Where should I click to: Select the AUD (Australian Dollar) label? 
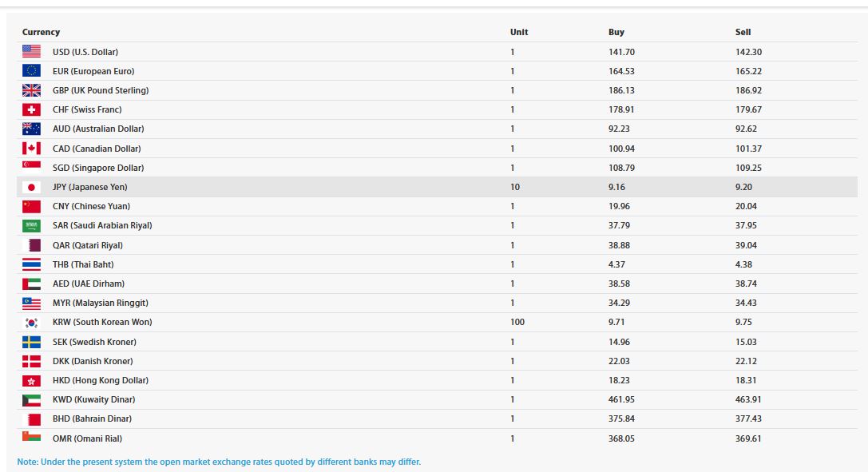click(x=98, y=129)
